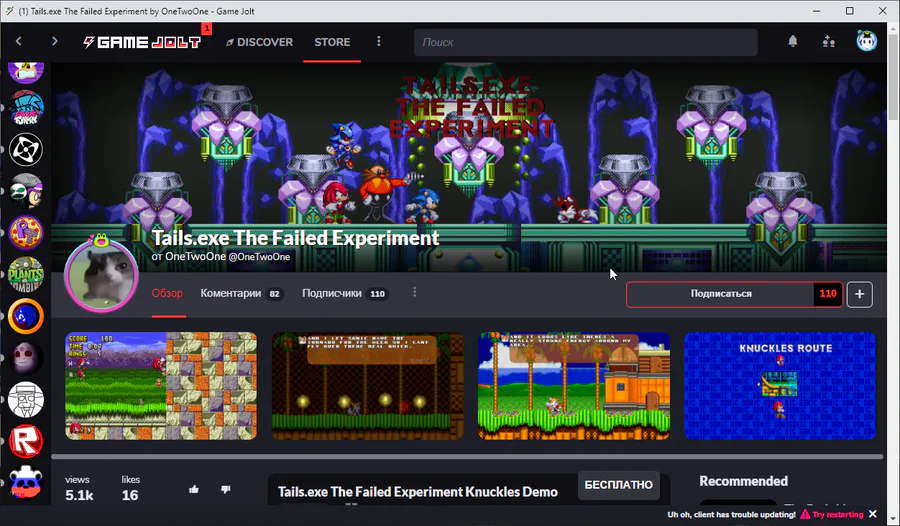Open Friday Night Funkin community in sidebar
900x526 pixels.
pos(26,109)
